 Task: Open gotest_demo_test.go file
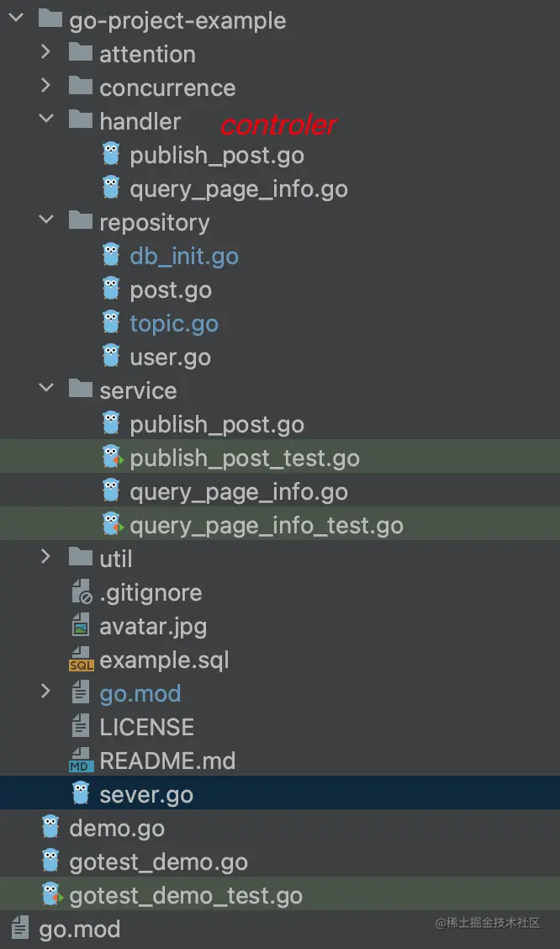[x=185, y=896]
